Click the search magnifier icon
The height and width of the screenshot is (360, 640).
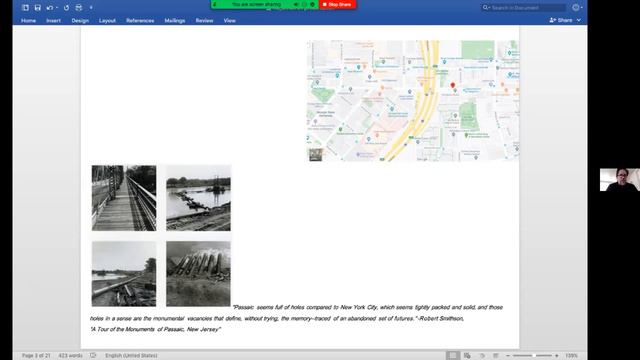click(485, 7)
